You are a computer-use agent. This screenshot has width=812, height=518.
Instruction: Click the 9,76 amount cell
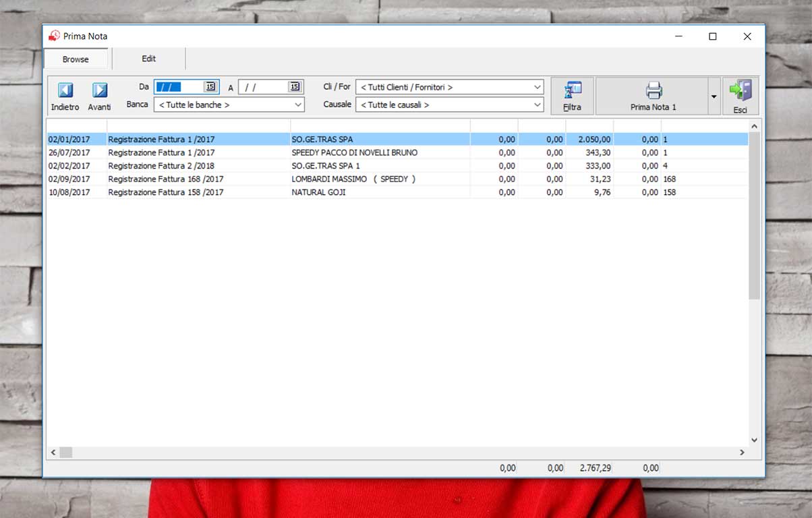click(x=589, y=192)
